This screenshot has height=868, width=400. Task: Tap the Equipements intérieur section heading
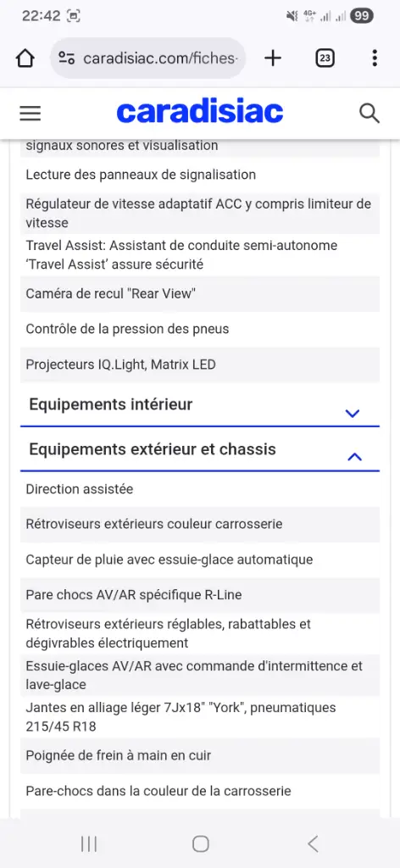[x=111, y=404]
